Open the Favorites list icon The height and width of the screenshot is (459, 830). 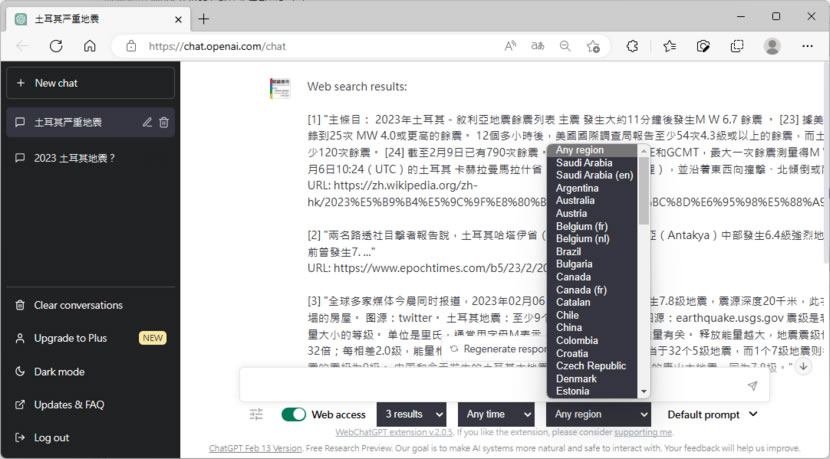click(670, 46)
